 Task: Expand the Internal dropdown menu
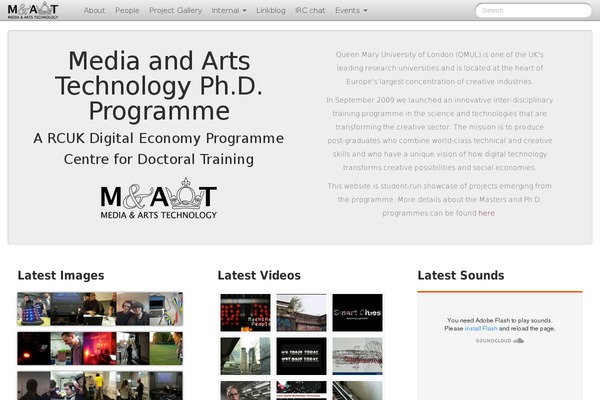click(x=229, y=10)
